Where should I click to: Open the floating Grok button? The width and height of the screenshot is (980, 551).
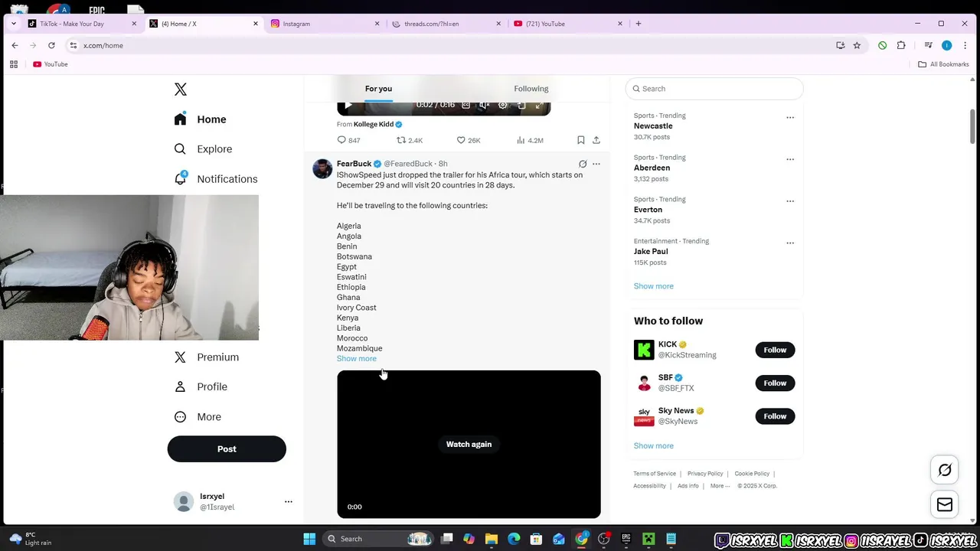[x=945, y=470]
